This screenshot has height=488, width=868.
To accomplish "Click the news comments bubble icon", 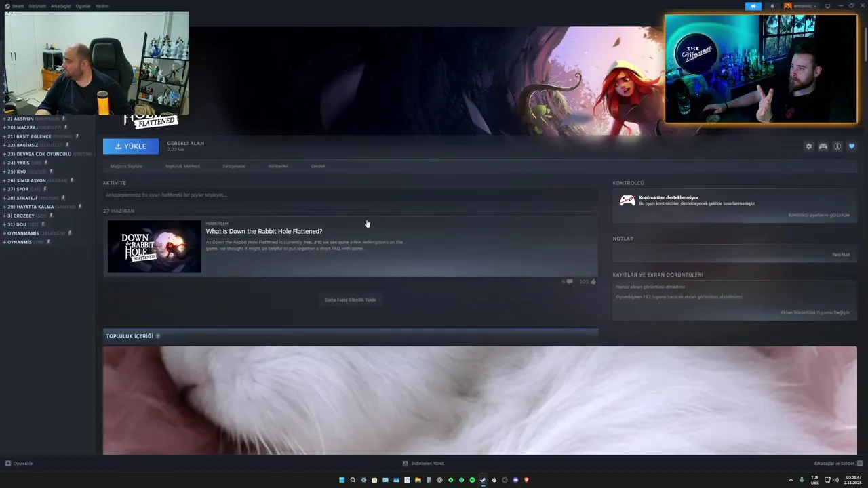I will pyautogui.click(x=569, y=281).
